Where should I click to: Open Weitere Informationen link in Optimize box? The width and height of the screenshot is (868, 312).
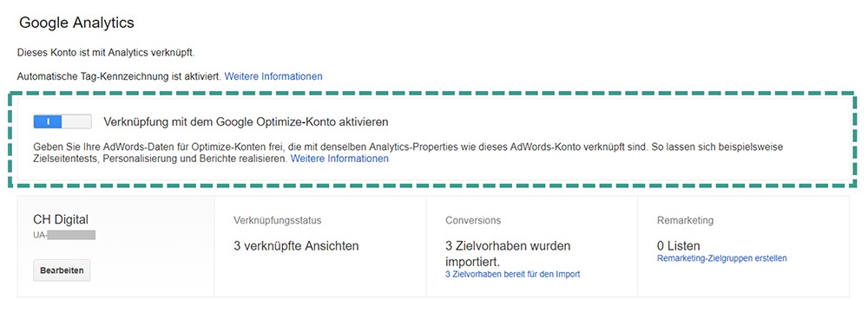(340, 159)
